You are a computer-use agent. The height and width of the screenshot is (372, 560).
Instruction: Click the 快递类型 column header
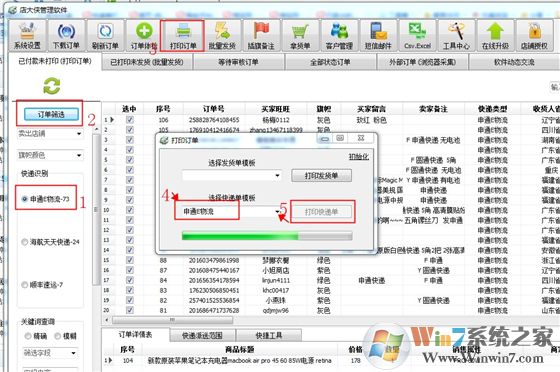tap(492, 109)
